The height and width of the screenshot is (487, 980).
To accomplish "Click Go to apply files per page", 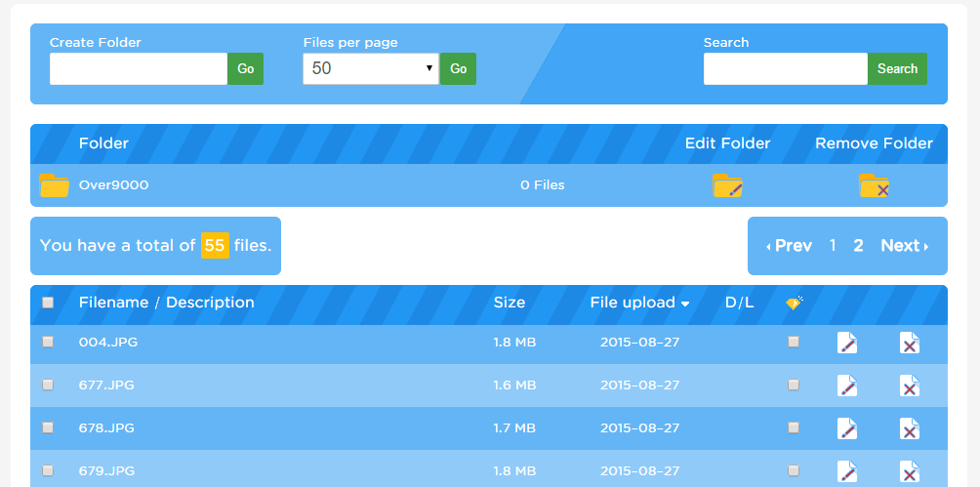I will [458, 68].
